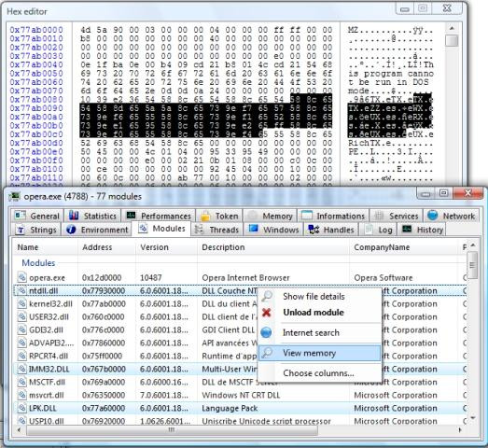Click the Windows NT CRT DLL description
This screenshot has width=488, height=448.
(241, 395)
